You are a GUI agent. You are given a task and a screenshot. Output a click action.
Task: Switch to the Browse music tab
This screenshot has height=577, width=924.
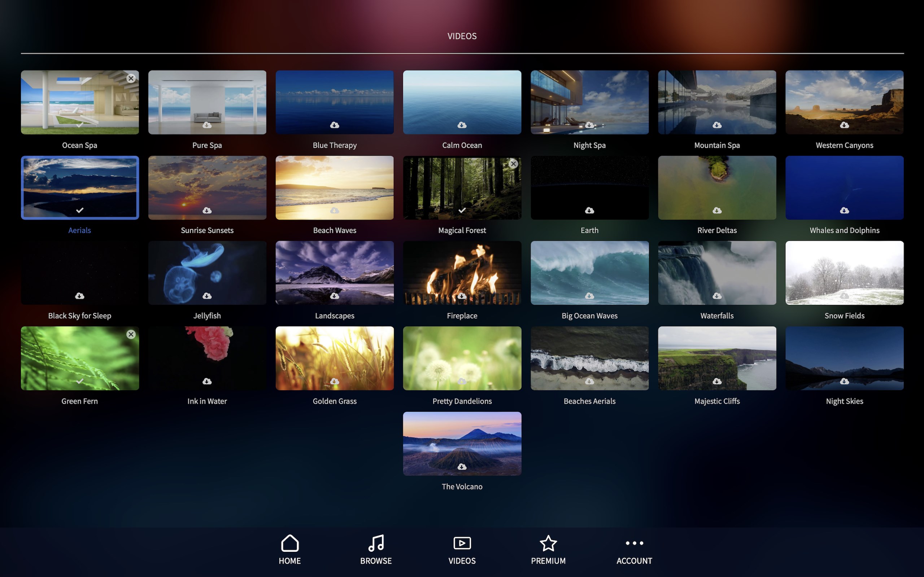click(x=376, y=550)
